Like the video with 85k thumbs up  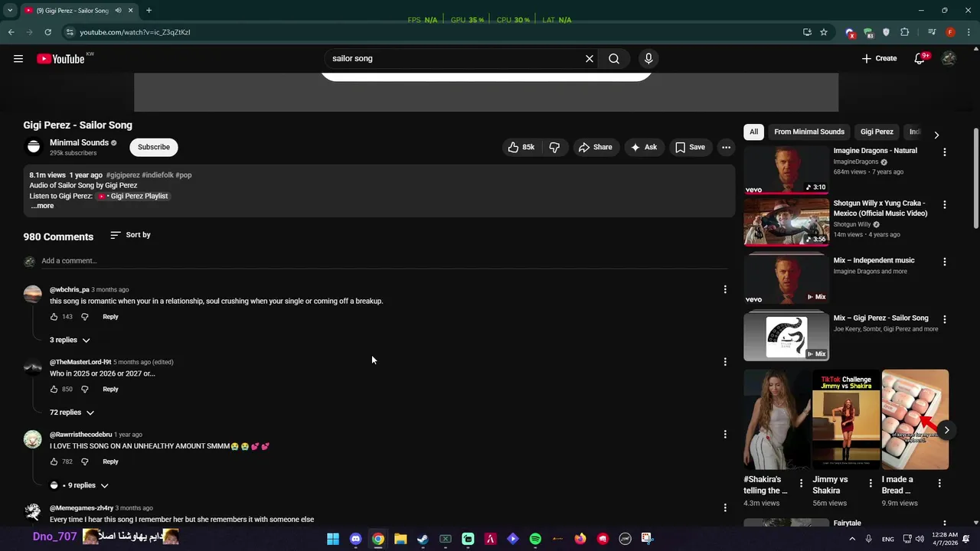(x=521, y=147)
